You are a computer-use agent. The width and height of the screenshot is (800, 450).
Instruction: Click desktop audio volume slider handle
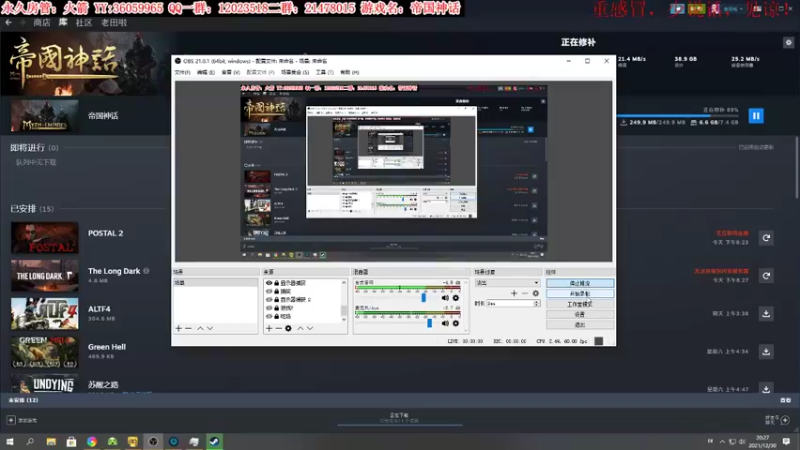click(423, 297)
